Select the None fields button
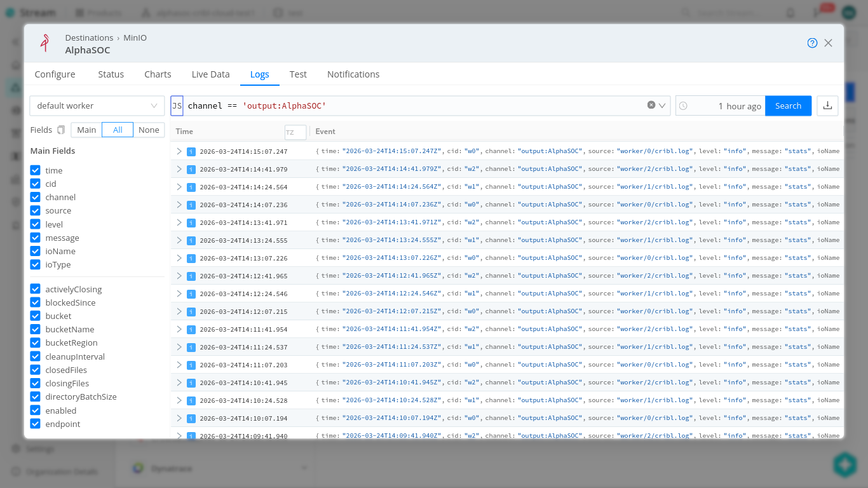868x488 pixels. [149, 130]
